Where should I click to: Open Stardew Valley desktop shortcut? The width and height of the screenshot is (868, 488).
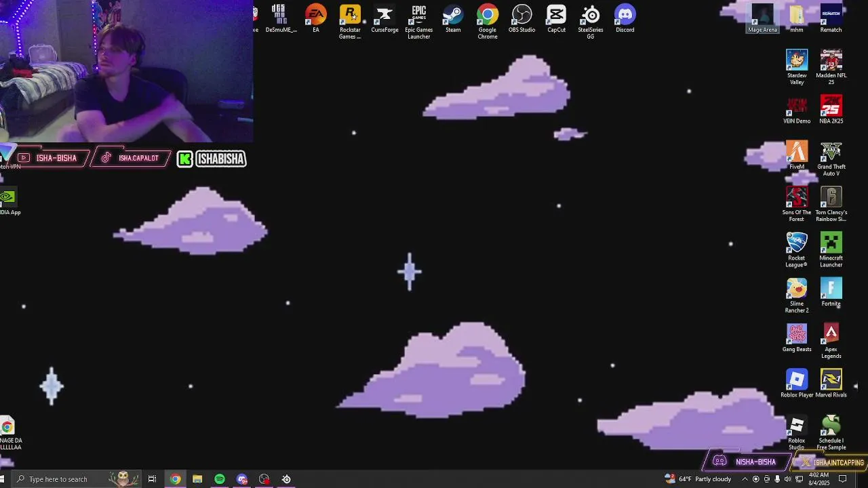tap(797, 67)
